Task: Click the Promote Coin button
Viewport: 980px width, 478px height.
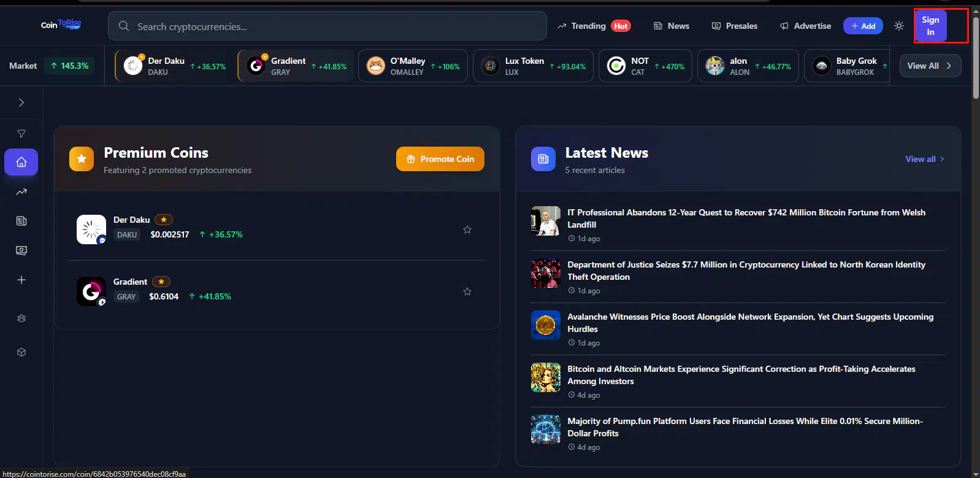Action: 440,159
